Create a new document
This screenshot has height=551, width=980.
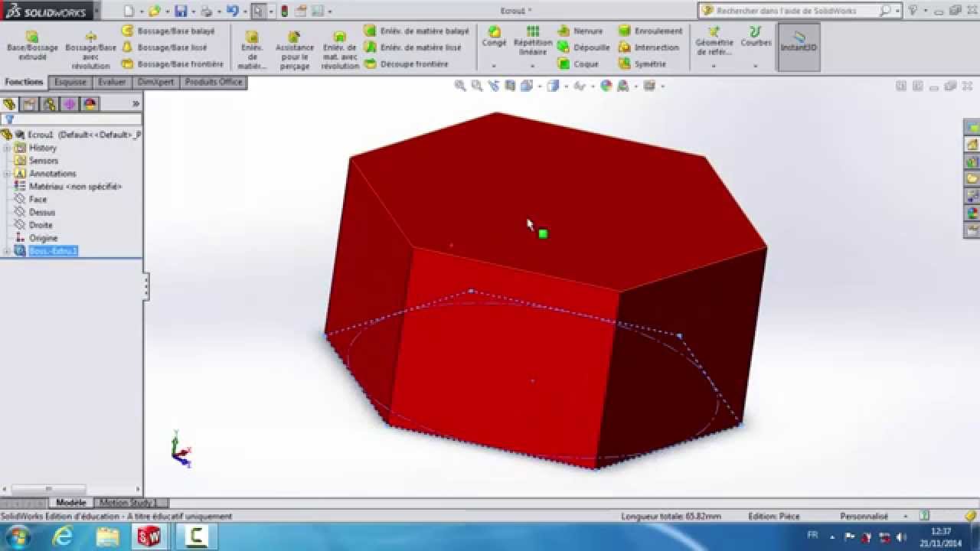point(129,11)
